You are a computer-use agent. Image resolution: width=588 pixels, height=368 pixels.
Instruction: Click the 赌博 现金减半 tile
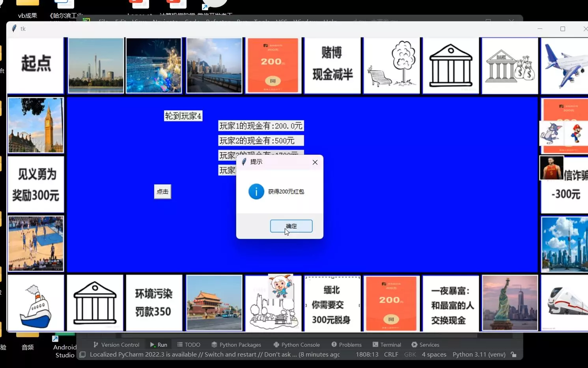(332, 66)
